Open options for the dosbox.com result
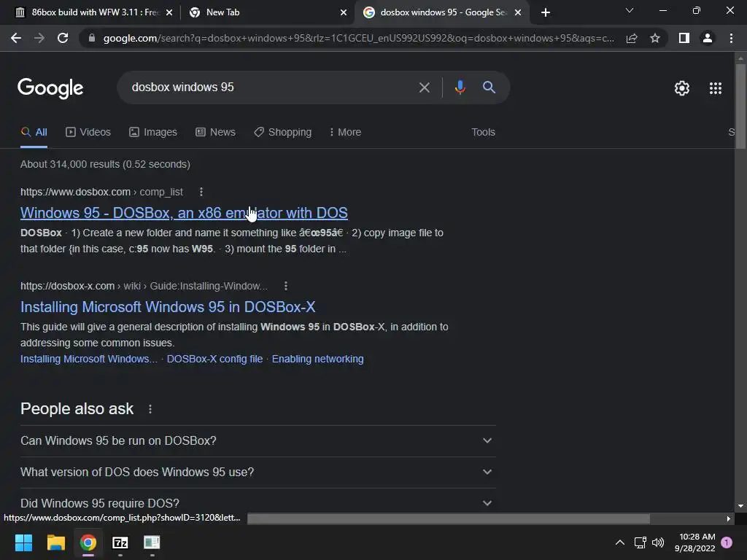Viewport: 747px width, 560px height. tap(201, 192)
